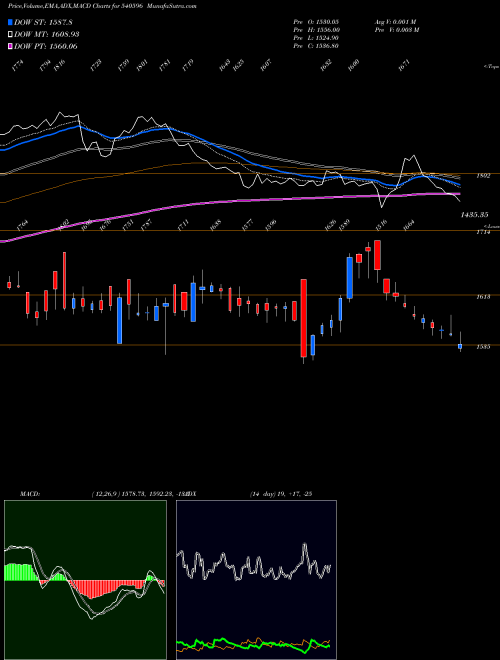The height and width of the screenshot is (660, 500).
Task: Click the 1774 top price label
Action: (18, 66)
